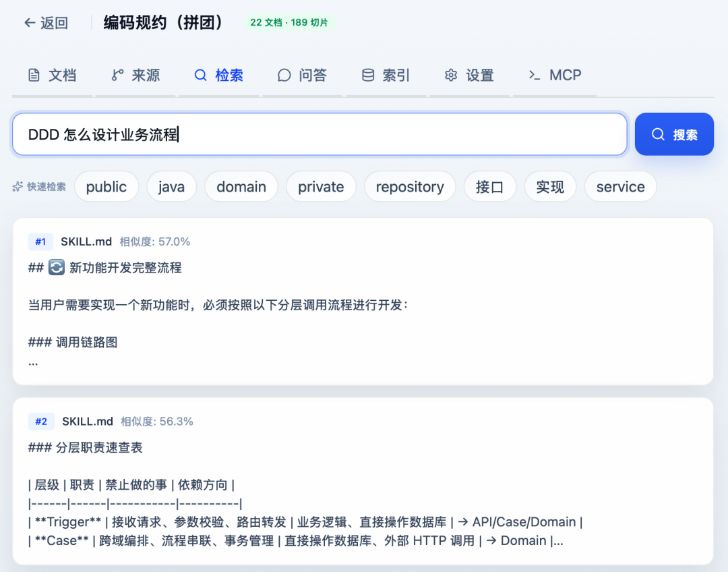Click the 当用户需要实现一个新功能时 sentence

[218, 306]
